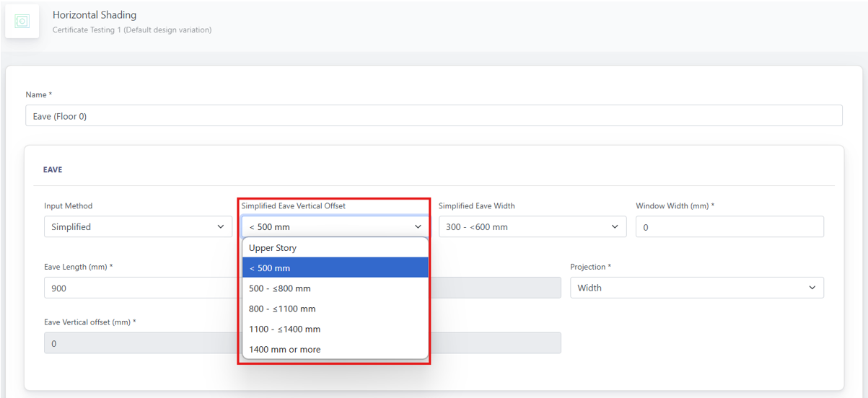Open the Simplified Eave Width dropdown
This screenshot has width=868, height=398.
532,226
